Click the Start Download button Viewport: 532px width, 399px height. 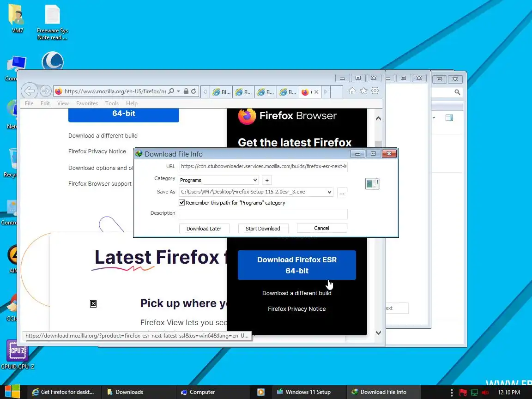(263, 228)
